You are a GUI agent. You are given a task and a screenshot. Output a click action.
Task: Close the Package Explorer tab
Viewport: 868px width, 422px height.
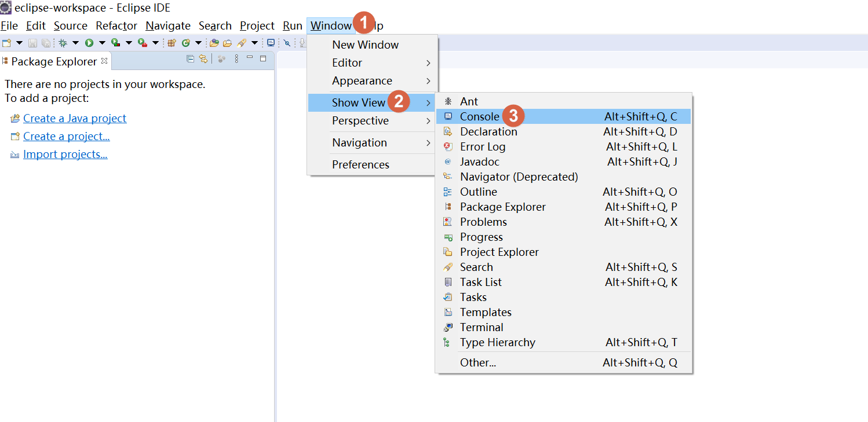(x=104, y=60)
